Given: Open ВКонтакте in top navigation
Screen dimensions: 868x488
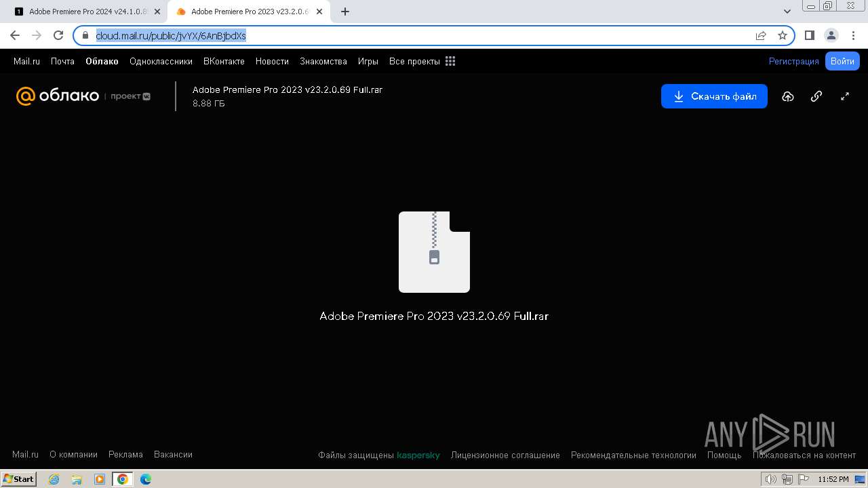Looking at the screenshot, I should pos(224,61).
